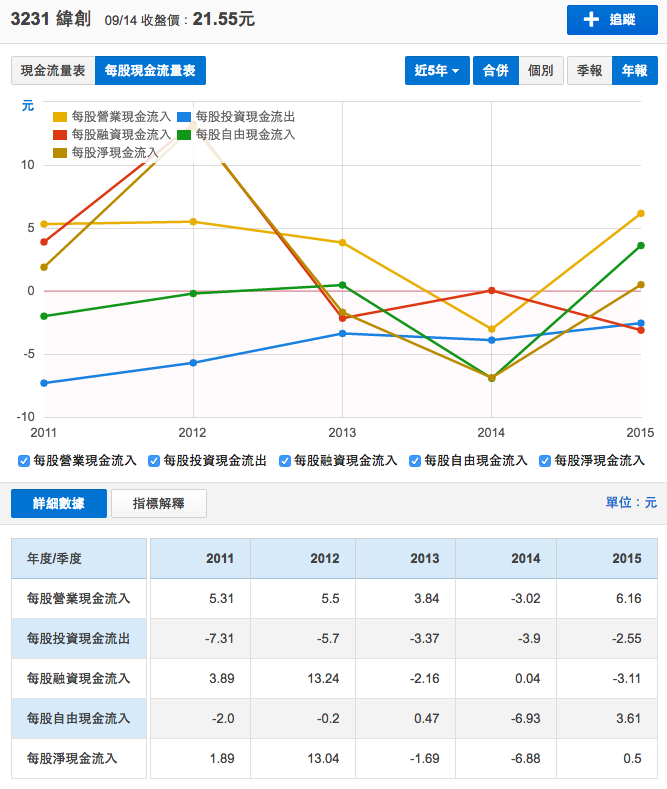
Task: Uncheck the 每股營業現金流入 checkbox
Action: pyautogui.click(x=24, y=461)
